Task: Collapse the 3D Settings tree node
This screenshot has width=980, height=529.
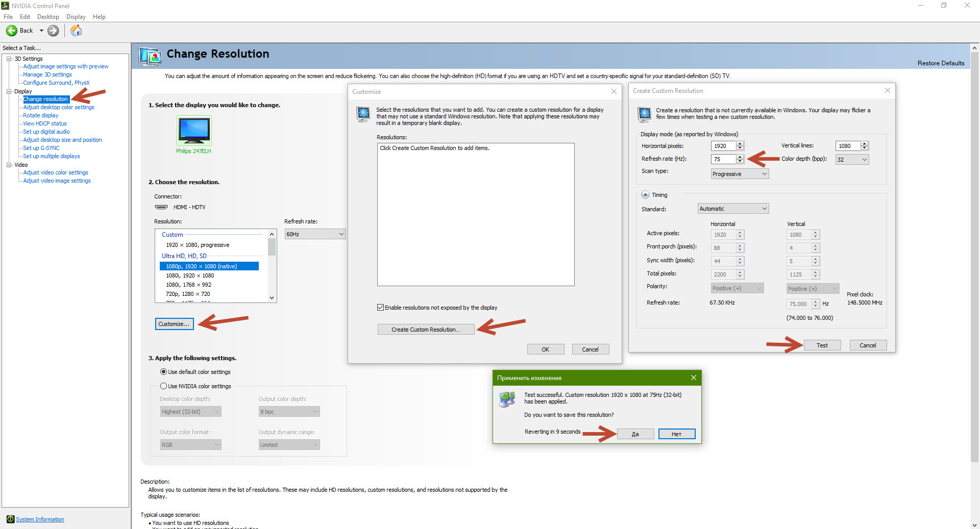Action: click(x=9, y=59)
